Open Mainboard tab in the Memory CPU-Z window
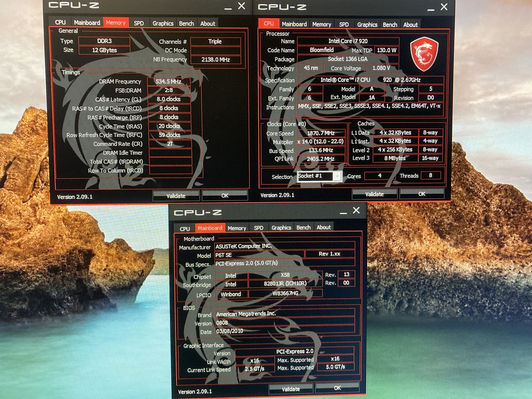 (87, 23)
